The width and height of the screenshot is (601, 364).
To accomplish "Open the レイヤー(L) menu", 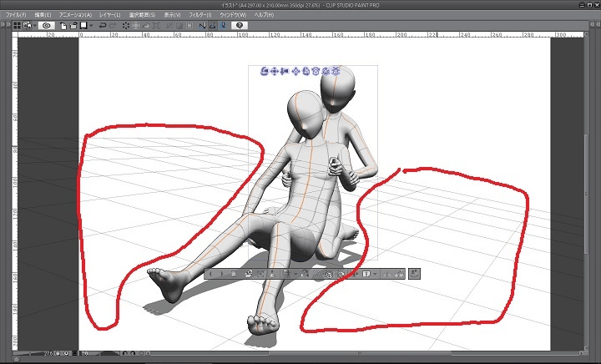I will point(109,15).
